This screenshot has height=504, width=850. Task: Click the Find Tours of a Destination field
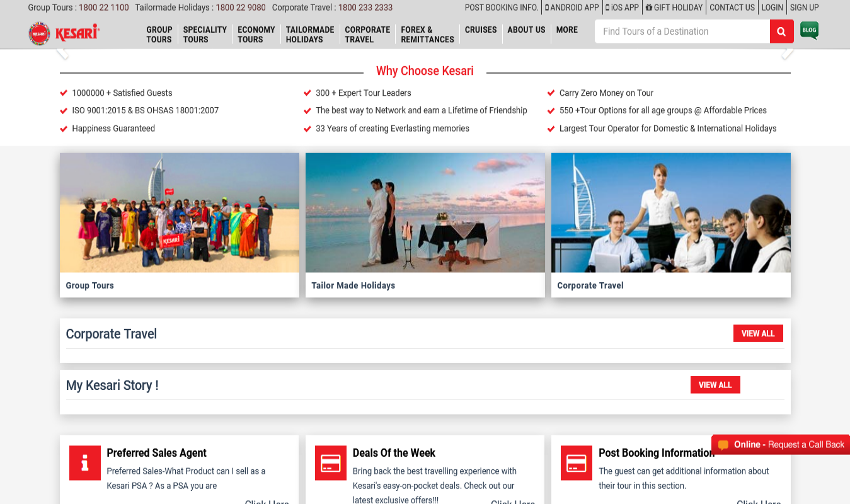[682, 31]
